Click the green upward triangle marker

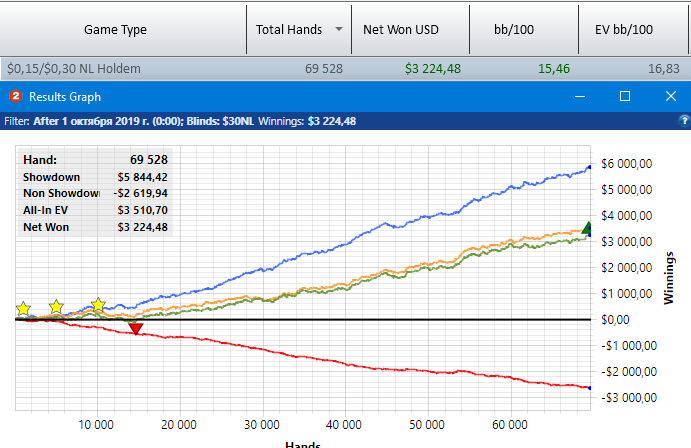coord(587,228)
